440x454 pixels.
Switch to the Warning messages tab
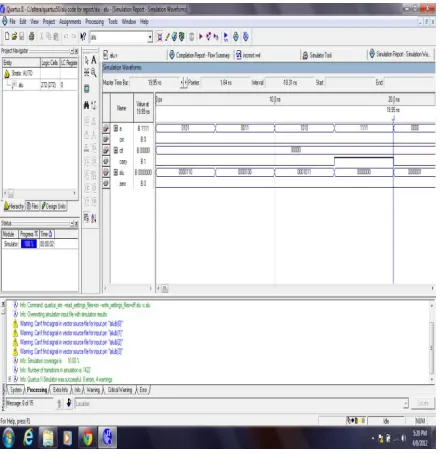[x=93, y=390]
